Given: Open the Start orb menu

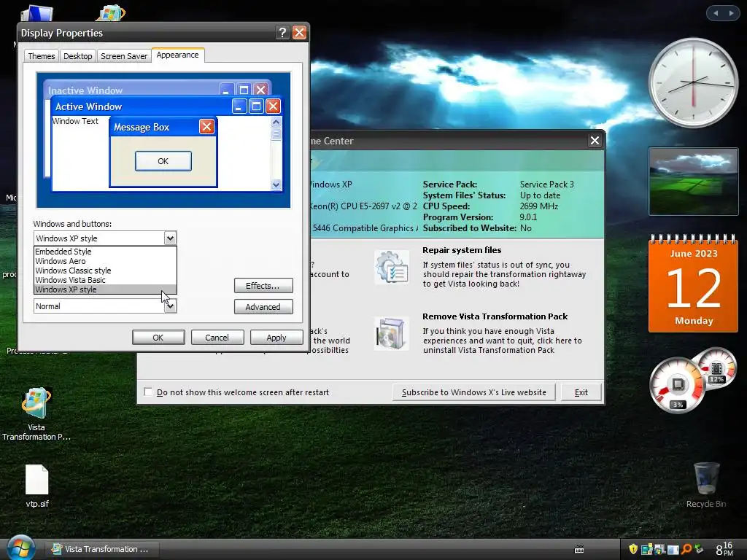Looking at the screenshot, I should 20,548.
